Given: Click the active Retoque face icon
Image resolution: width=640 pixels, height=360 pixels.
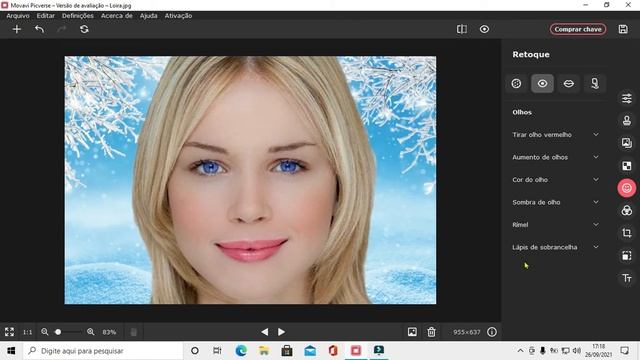Looking at the screenshot, I should click(627, 188).
